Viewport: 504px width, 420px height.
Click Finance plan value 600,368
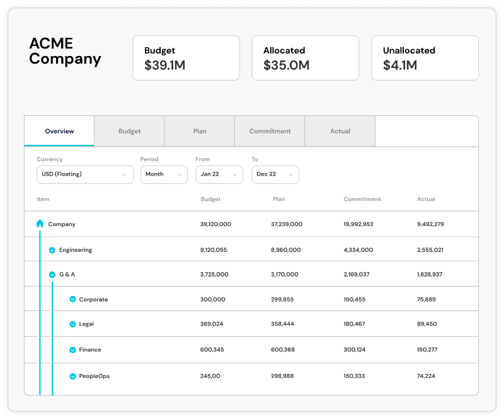(282, 349)
